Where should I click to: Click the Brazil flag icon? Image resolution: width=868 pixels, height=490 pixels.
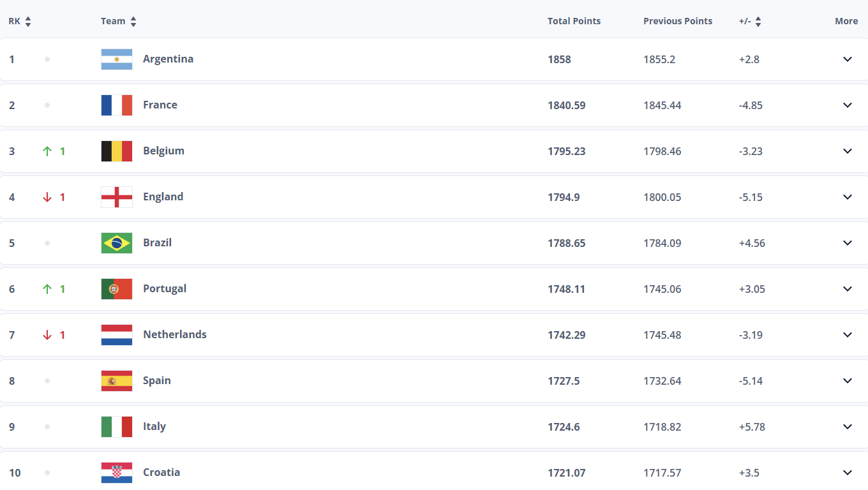point(117,243)
